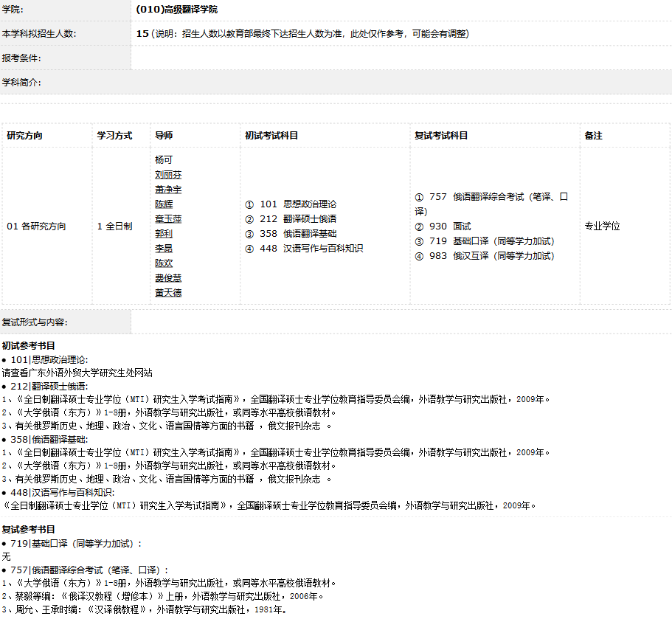Click the 复试参考书目 section heading
Image resolution: width=672 pixels, height=619 pixels.
29,530
